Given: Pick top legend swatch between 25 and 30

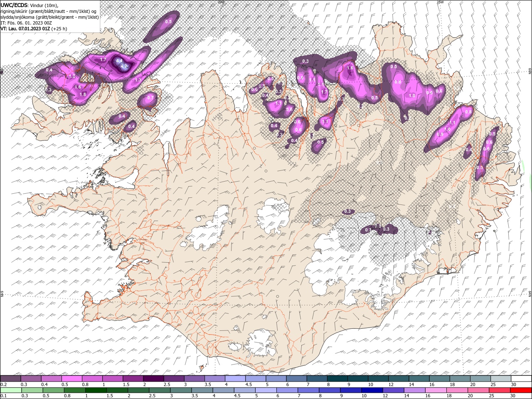Looking at the screenshot, I should point(501,379).
